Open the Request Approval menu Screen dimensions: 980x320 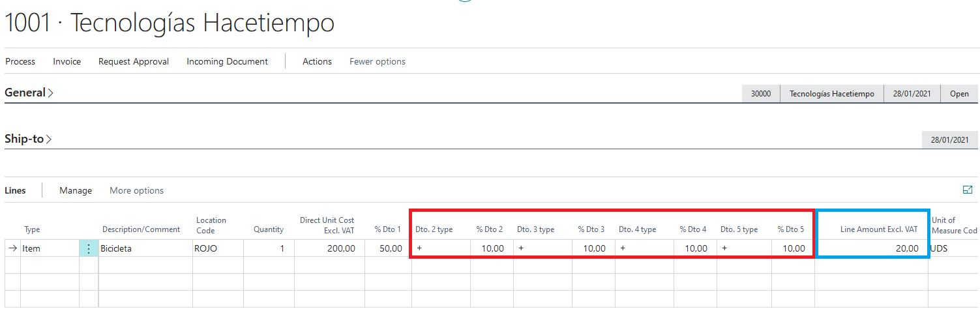(134, 61)
